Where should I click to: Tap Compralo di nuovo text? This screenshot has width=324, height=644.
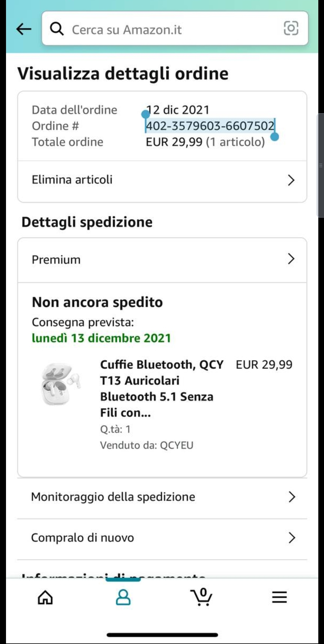[82, 538]
